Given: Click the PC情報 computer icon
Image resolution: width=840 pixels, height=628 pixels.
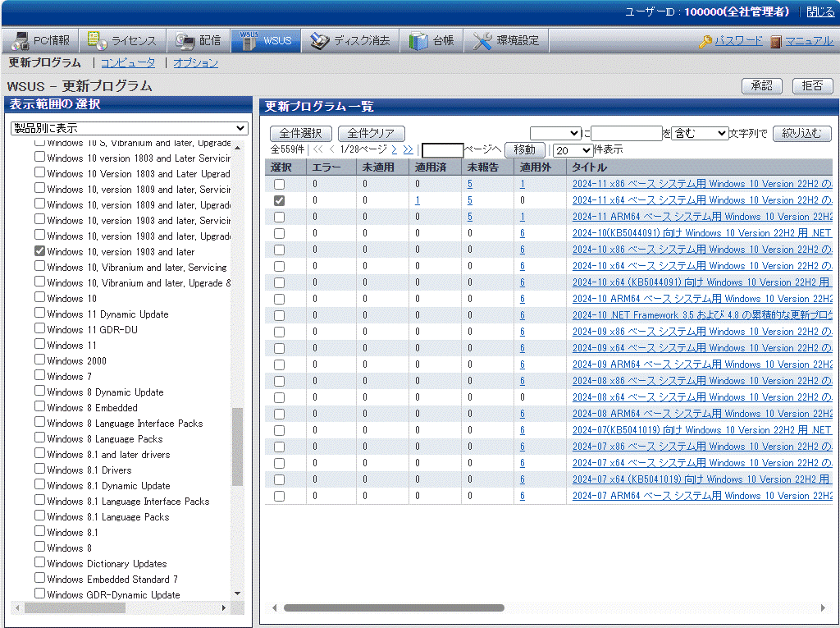Looking at the screenshot, I should tap(21, 41).
